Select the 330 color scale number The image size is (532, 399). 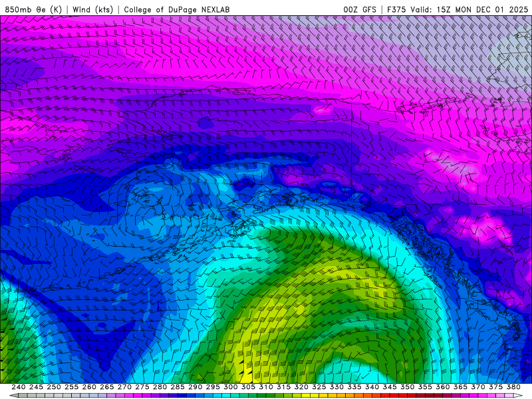click(336, 387)
